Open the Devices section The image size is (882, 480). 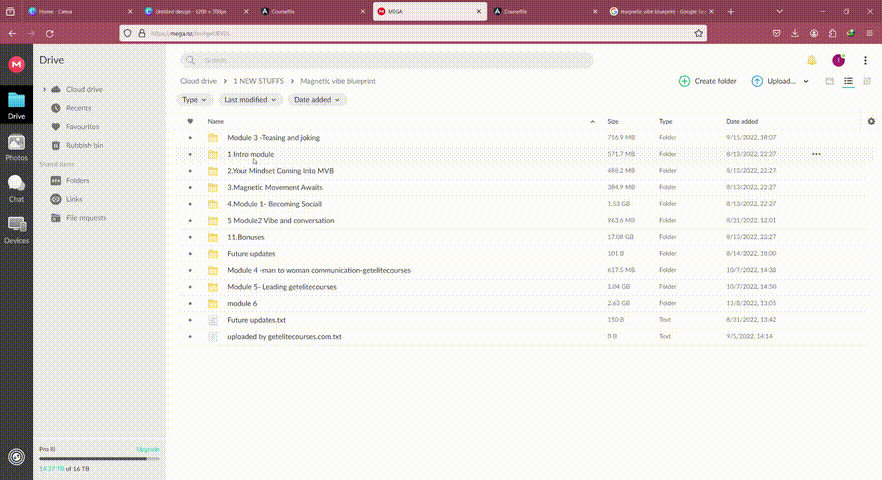click(x=16, y=230)
